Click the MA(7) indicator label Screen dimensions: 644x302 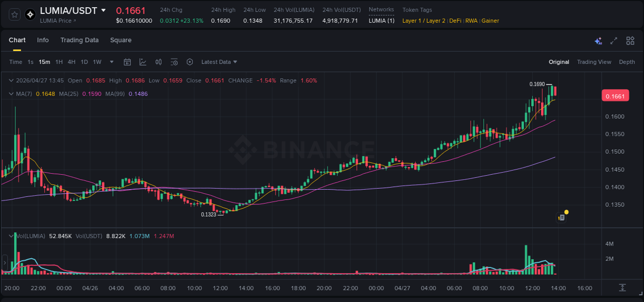click(x=24, y=94)
